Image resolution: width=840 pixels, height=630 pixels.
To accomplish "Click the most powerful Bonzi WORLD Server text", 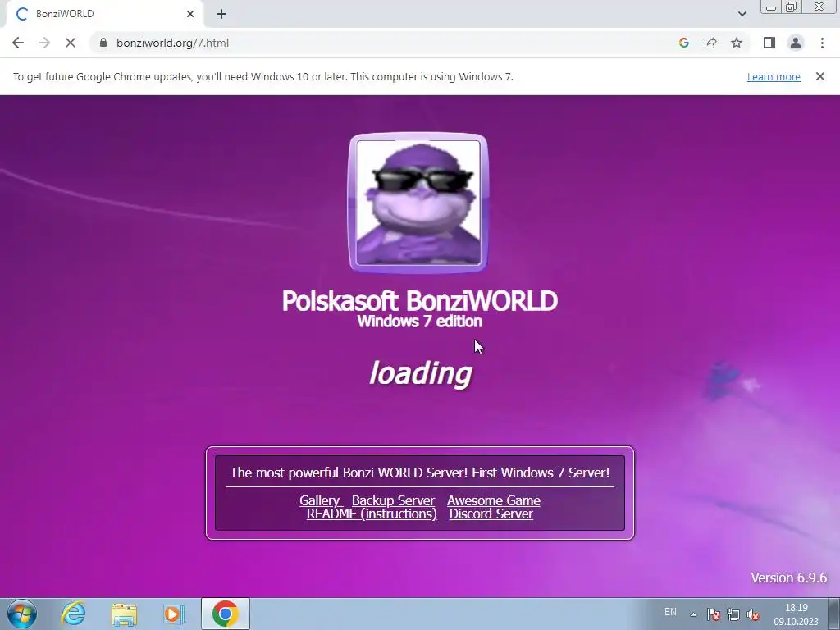I will [419, 472].
